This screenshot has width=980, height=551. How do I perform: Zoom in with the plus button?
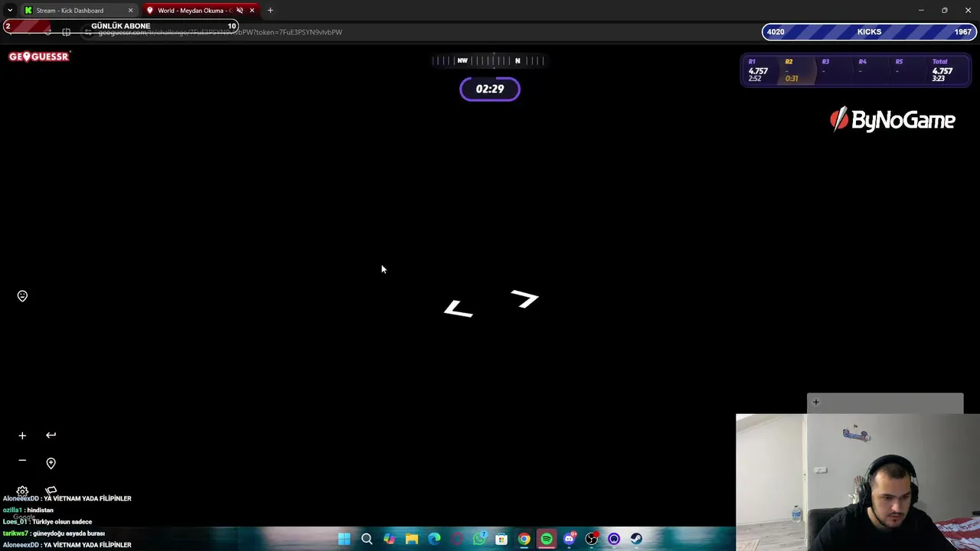pyautogui.click(x=22, y=435)
